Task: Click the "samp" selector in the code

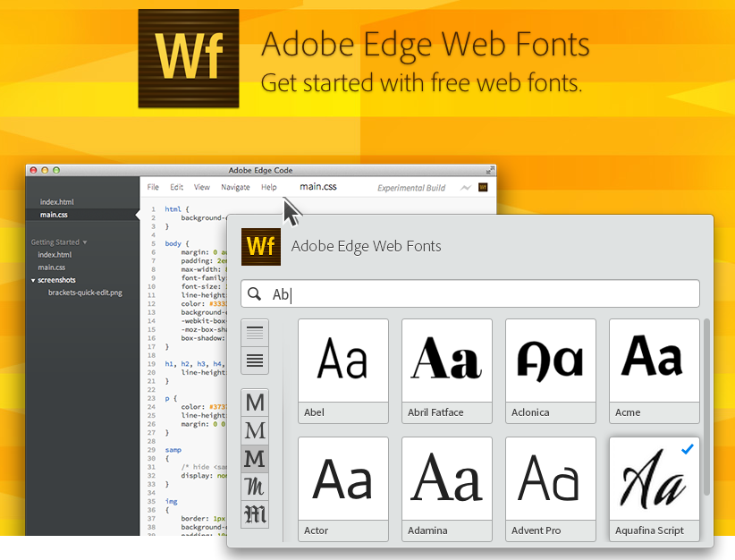Action: point(173,450)
